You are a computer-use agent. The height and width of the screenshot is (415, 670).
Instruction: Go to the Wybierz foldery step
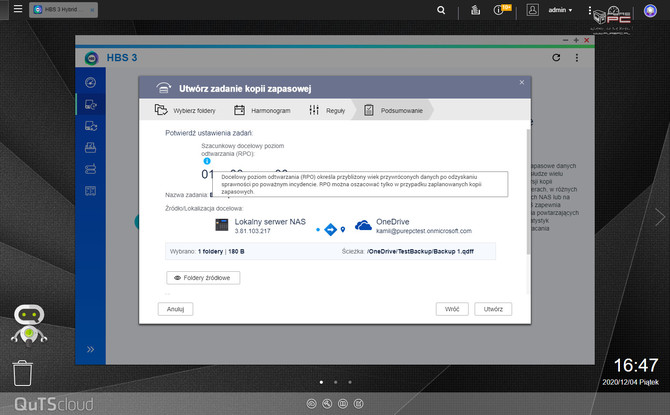(185, 110)
